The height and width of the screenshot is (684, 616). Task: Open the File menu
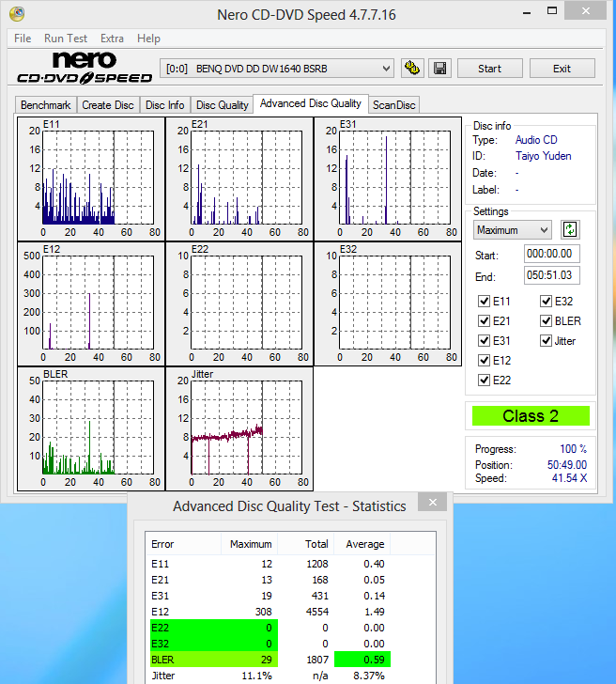click(23, 39)
